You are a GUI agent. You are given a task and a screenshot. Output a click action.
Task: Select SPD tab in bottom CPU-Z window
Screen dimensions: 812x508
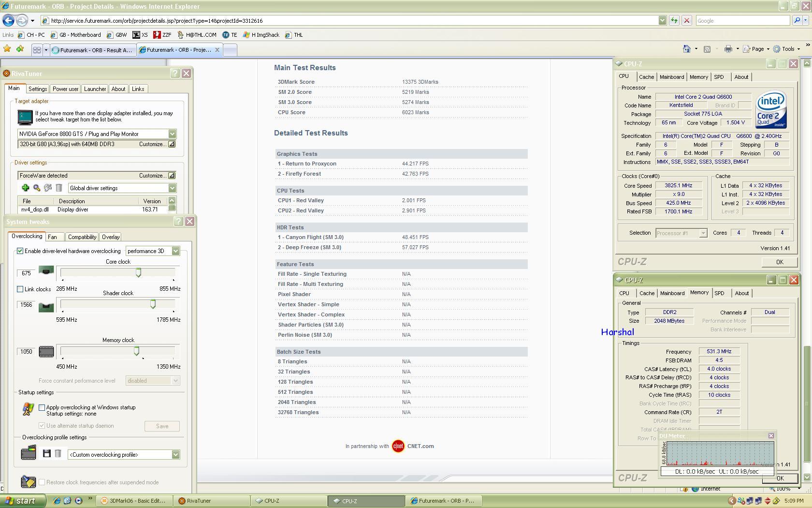coord(719,293)
